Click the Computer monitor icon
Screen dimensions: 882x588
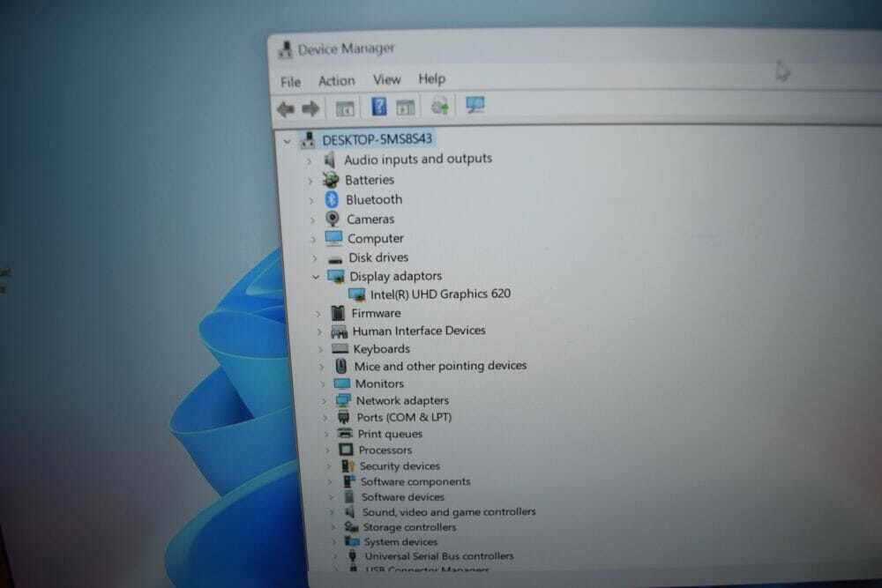(x=333, y=238)
